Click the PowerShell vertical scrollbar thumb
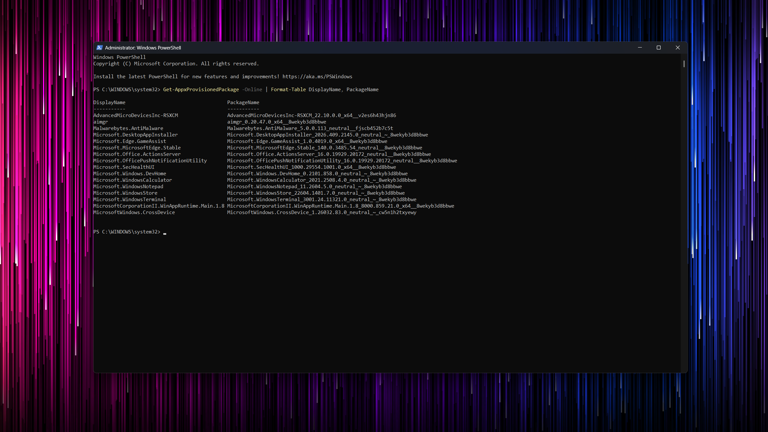The height and width of the screenshot is (432, 768). pyautogui.click(x=684, y=64)
